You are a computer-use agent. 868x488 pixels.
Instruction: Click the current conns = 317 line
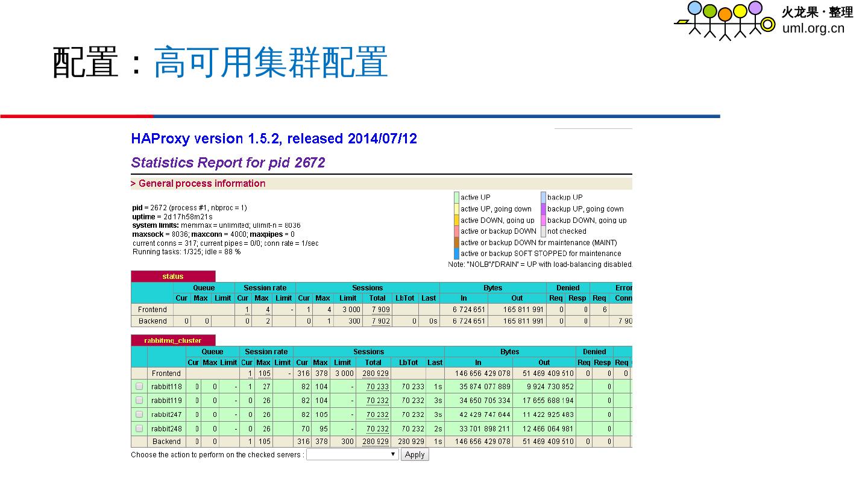(x=225, y=243)
